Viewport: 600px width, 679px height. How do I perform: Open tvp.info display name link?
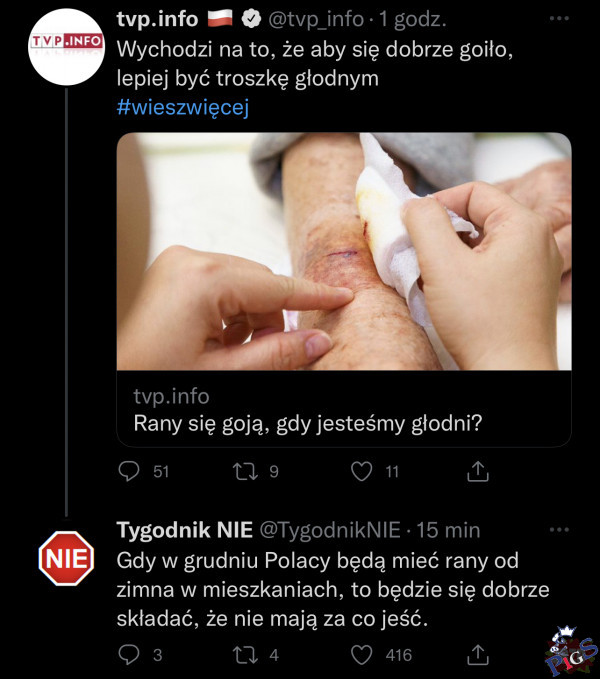(x=157, y=20)
